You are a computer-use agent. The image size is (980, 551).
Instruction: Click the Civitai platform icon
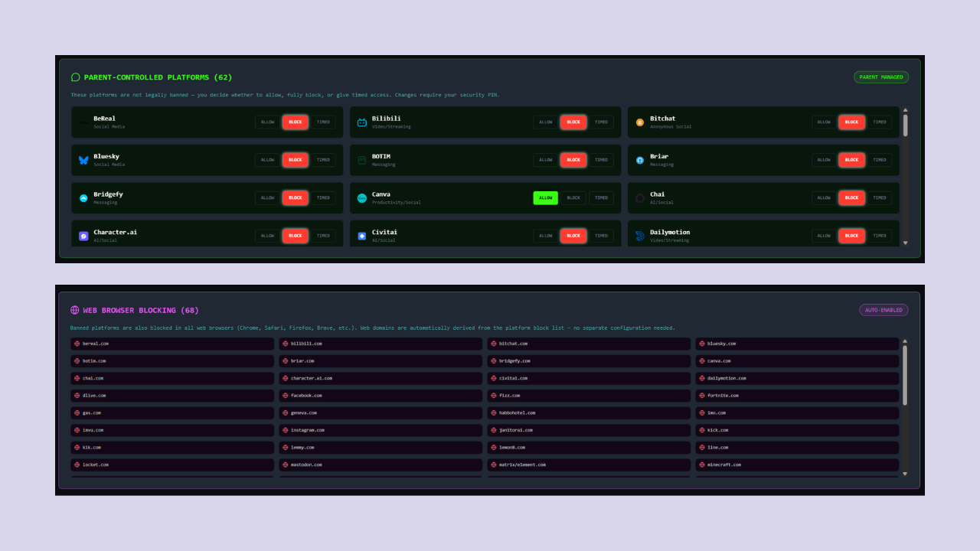362,236
